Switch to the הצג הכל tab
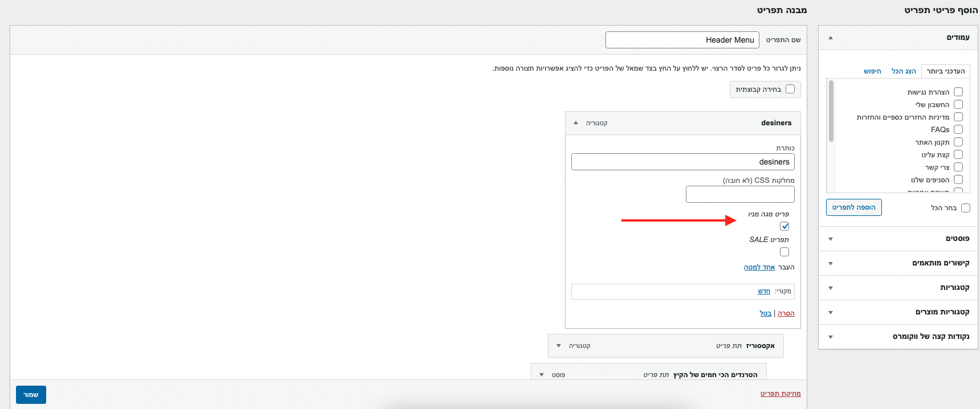 (904, 71)
